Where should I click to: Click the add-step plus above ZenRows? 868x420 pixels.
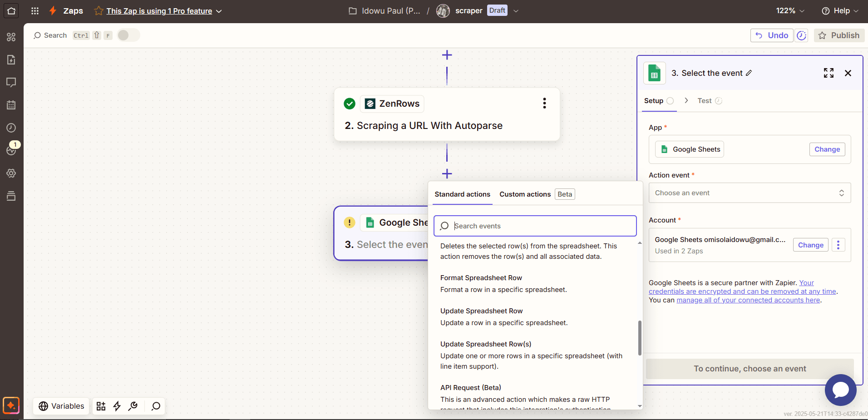pyautogui.click(x=447, y=55)
